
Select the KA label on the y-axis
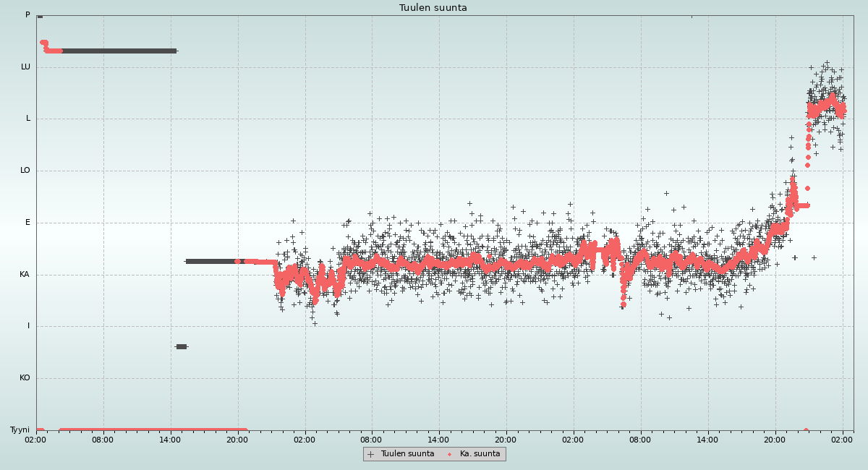[x=25, y=274]
